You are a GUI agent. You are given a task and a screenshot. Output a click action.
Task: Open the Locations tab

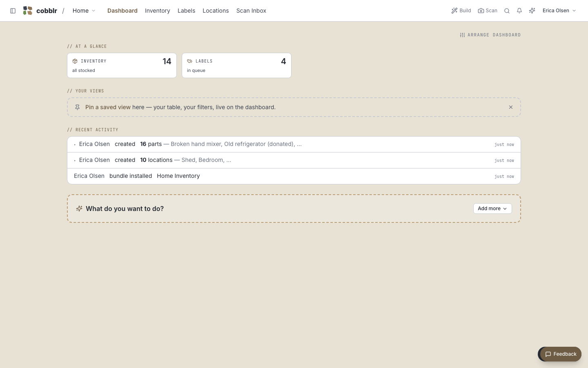click(216, 11)
